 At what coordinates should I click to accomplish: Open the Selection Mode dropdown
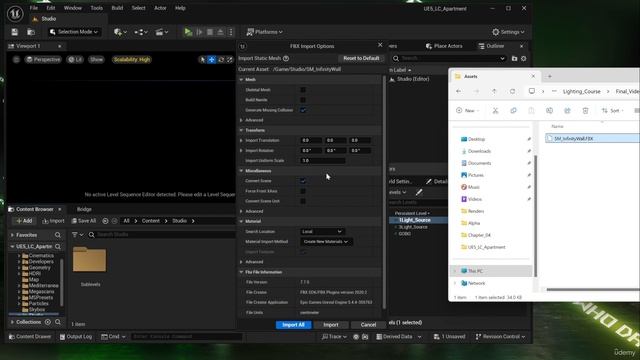point(74,32)
